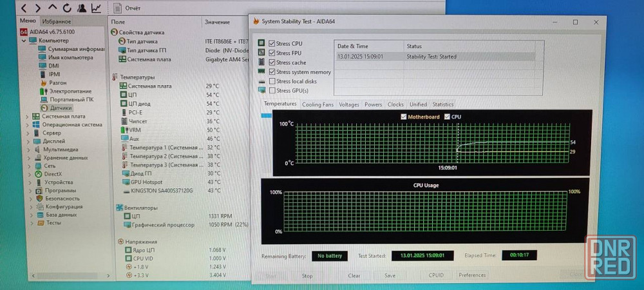The width and height of the screenshot is (644, 290).
Task: Open the Электропитание page
Action: click(x=70, y=92)
